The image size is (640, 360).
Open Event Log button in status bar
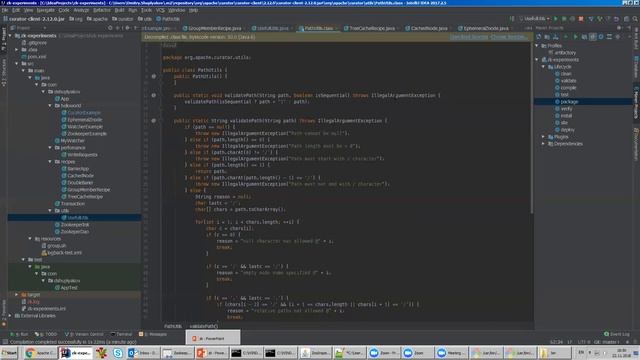point(617,334)
